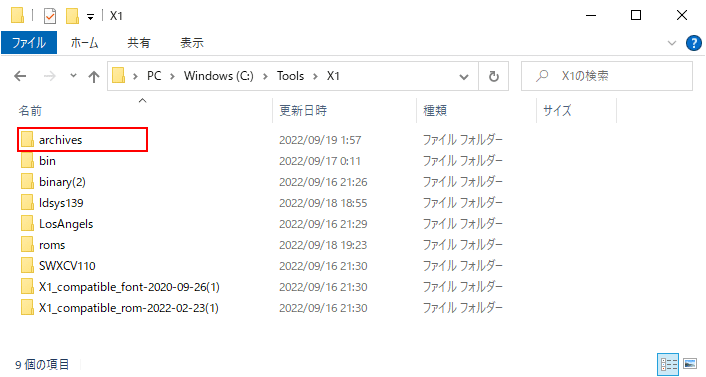
Task: Refresh the X1 folder view
Action: coord(494,76)
